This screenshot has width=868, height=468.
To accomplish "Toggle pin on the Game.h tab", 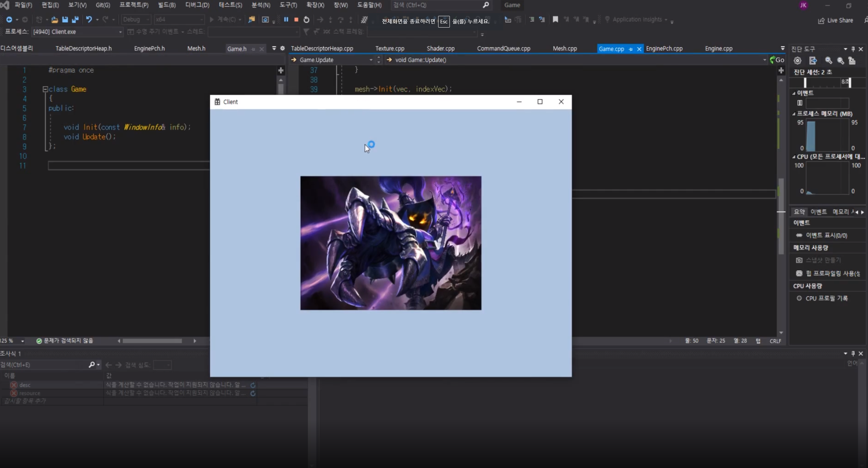I will 253,49.
